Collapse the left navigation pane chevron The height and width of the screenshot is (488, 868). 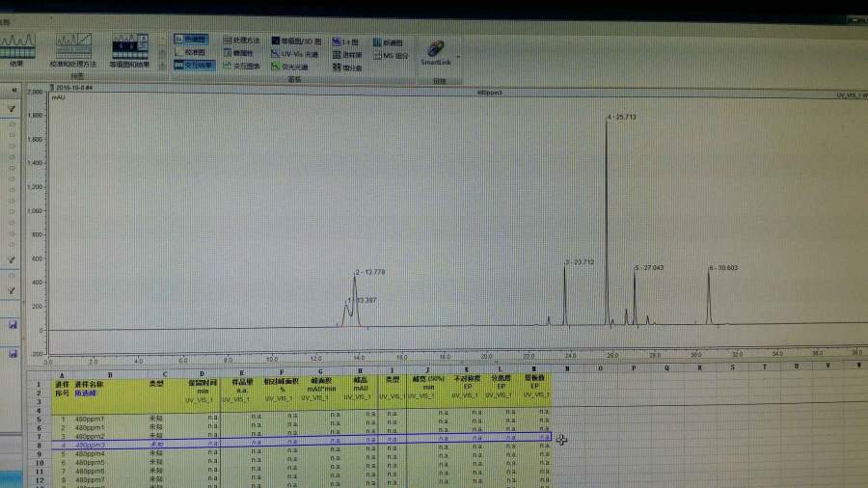pos(14,90)
